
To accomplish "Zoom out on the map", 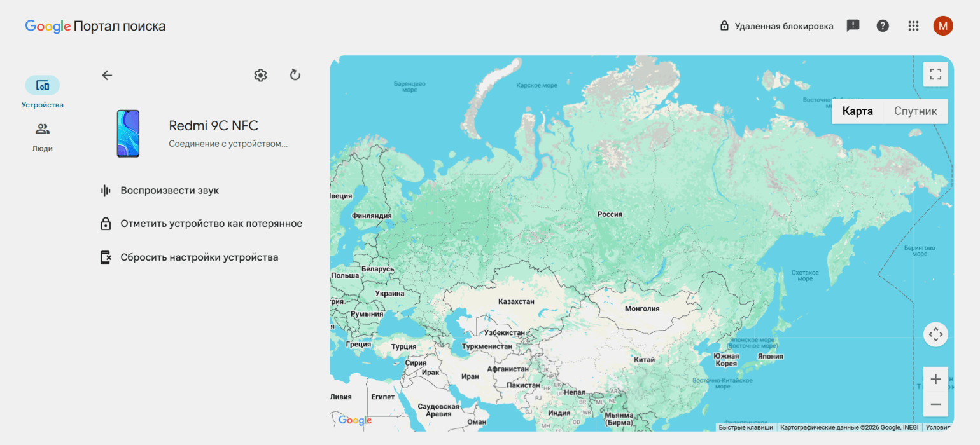I will 935,404.
